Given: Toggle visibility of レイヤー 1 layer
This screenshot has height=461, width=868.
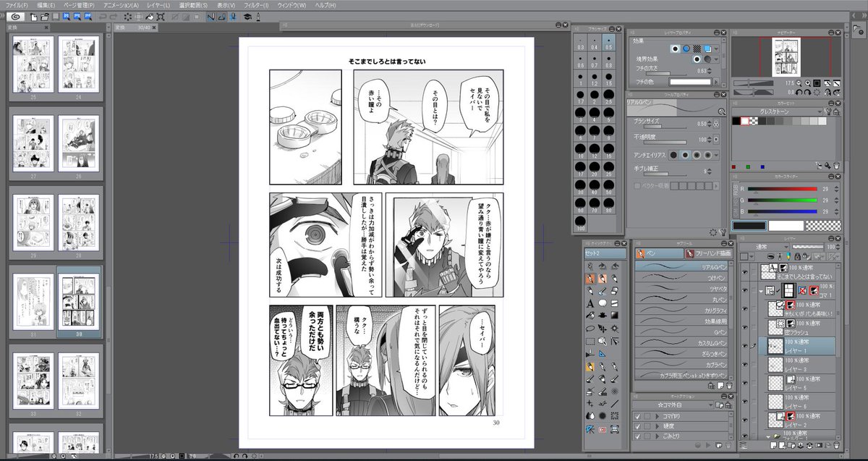Looking at the screenshot, I should pos(745,346).
